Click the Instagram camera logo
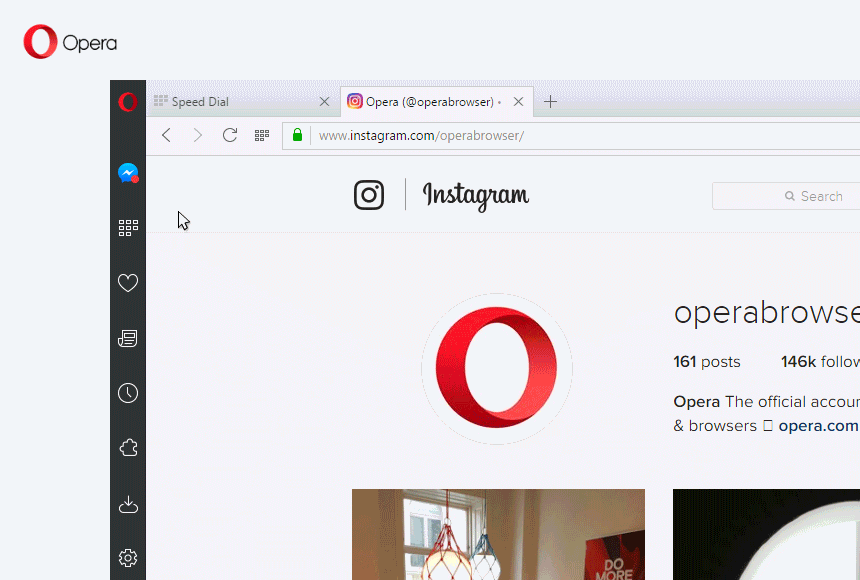860x580 pixels. click(369, 195)
